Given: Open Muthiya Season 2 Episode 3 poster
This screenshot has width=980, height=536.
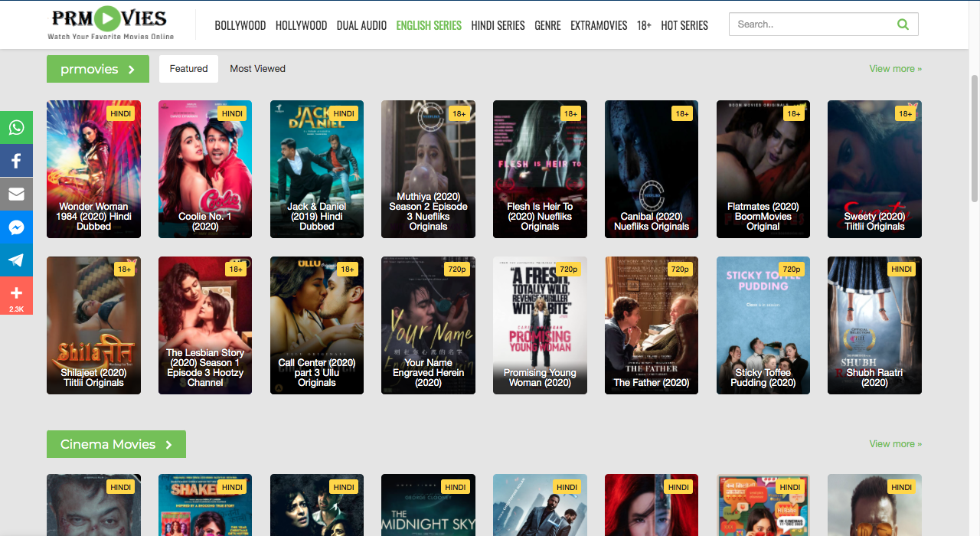Looking at the screenshot, I should 428,169.
